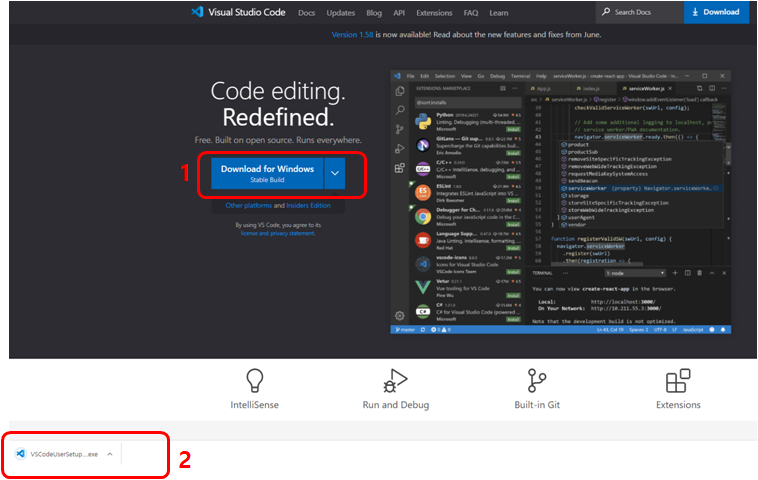Click 'UTF-8' encoding in the status bar
Viewport: 758px width, 480px height.
coord(660,330)
